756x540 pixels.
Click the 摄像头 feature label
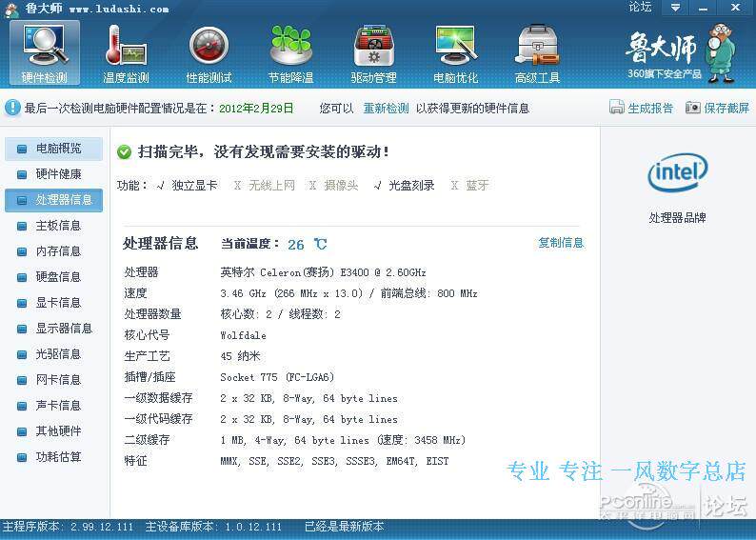341,185
